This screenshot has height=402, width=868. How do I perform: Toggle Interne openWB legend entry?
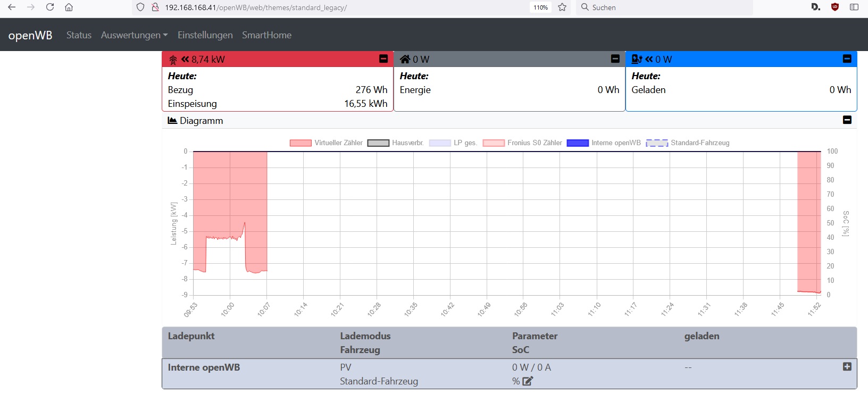(x=604, y=143)
